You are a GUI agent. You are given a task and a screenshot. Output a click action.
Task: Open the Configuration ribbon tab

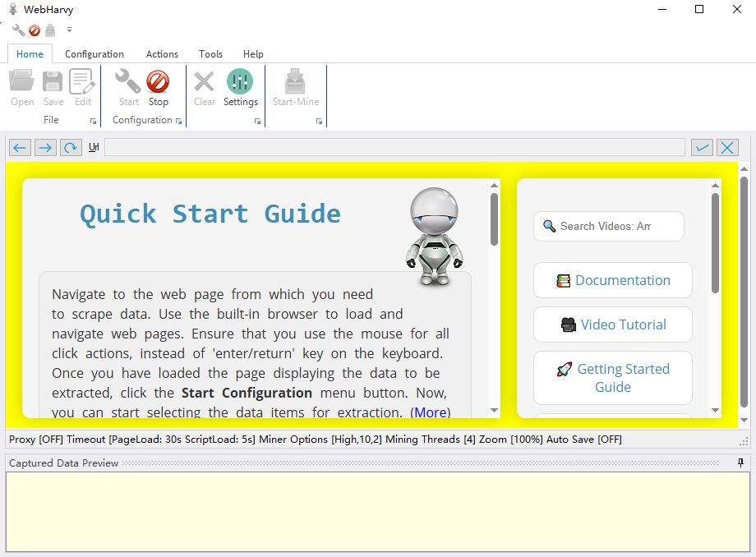pos(94,54)
